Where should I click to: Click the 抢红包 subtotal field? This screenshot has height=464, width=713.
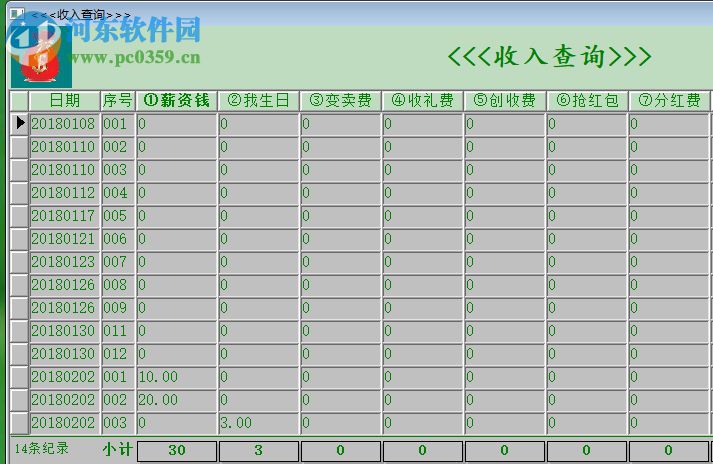pos(587,450)
